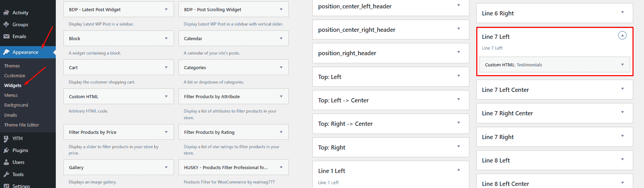This screenshot has height=188, width=644.
Task: Click the Plugins icon in sidebar
Action: 6,150
